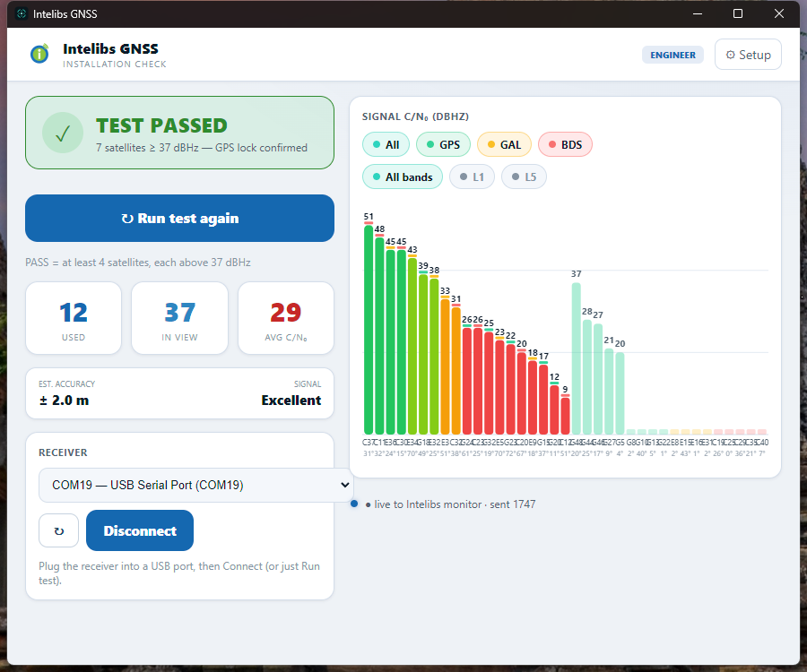Image resolution: width=807 pixels, height=672 pixels.
Task: Select the faded G48 bar showing 37
Action: pyautogui.click(x=577, y=358)
